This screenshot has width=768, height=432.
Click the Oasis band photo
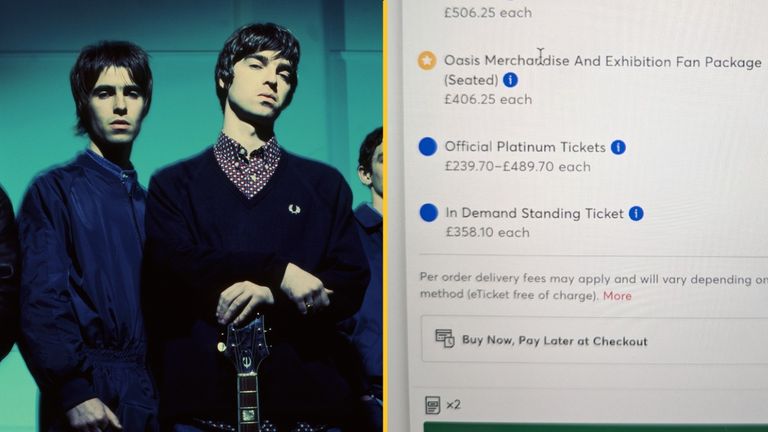click(x=191, y=216)
